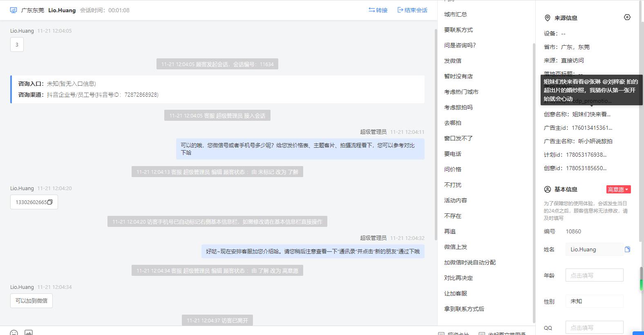Click the 计划id 178053176938 value
The height and width of the screenshot is (335, 644).
tap(586, 155)
